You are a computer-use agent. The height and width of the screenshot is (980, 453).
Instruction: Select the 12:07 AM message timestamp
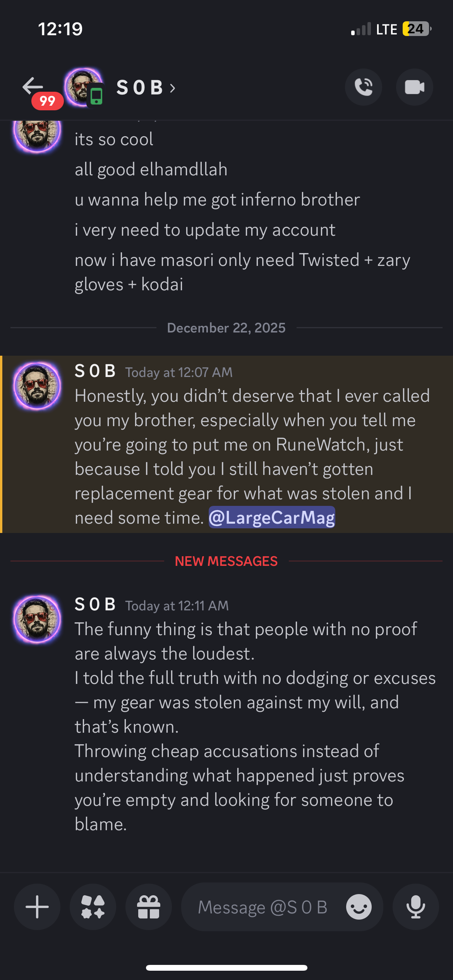[178, 372]
